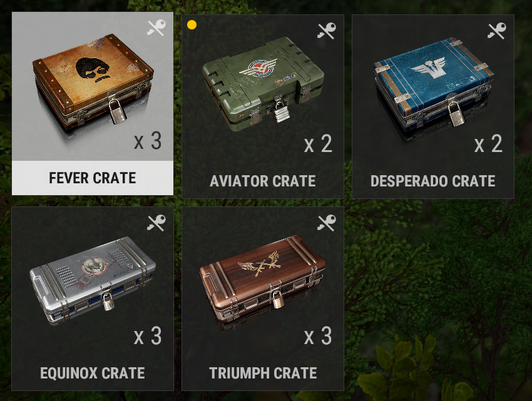This screenshot has width=532, height=401.
Task: Select the Aviator Crate label
Action: click(263, 181)
